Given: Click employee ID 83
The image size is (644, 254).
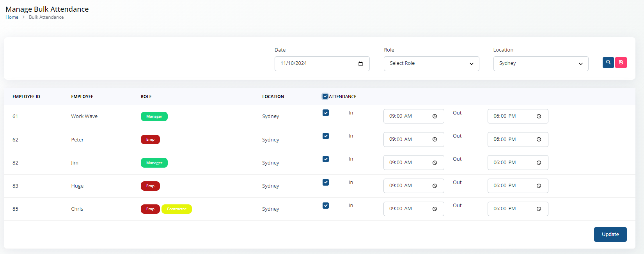Looking at the screenshot, I should (x=15, y=186).
